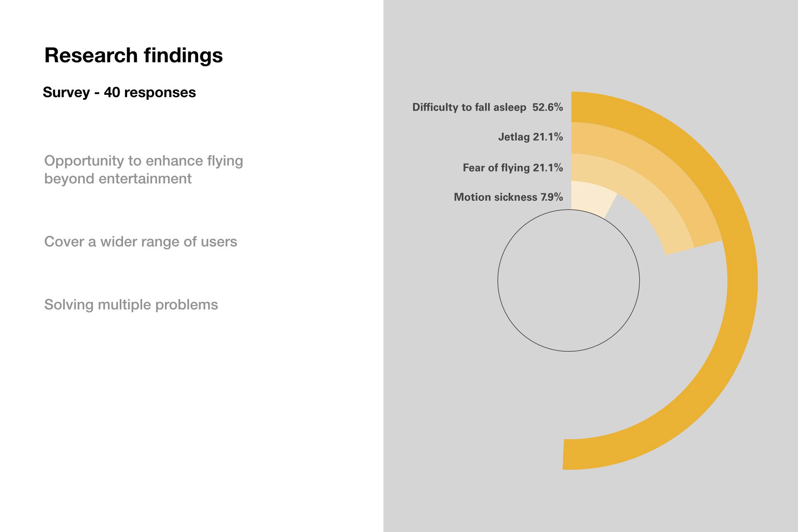798x532 pixels.
Task: Select the "Jetlag" label text
Action: 514,137
